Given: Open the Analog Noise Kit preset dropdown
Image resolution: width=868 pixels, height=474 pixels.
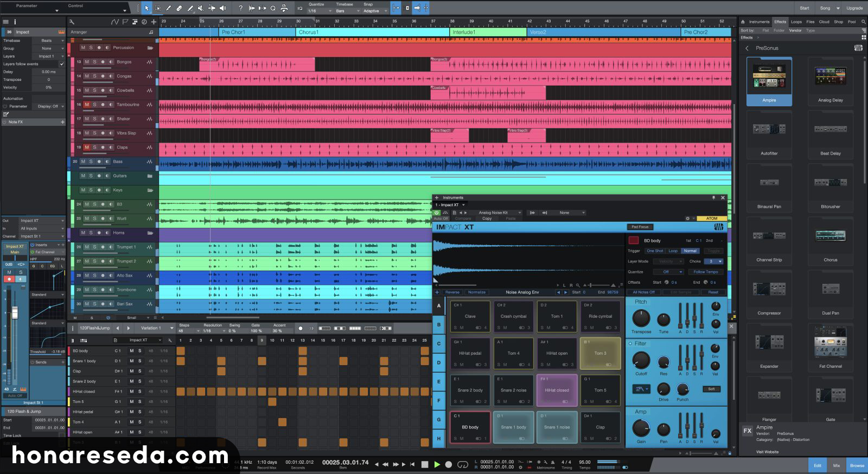Looking at the screenshot, I should coord(498,213).
